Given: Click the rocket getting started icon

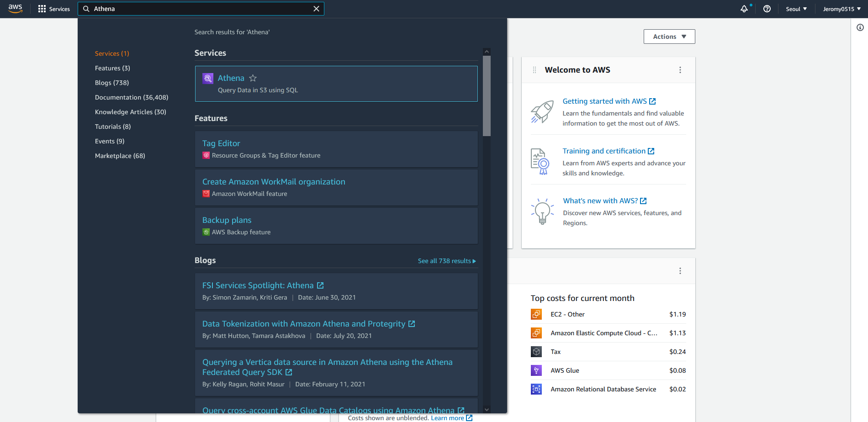Looking at the screenshot, I should coord(542,111).
